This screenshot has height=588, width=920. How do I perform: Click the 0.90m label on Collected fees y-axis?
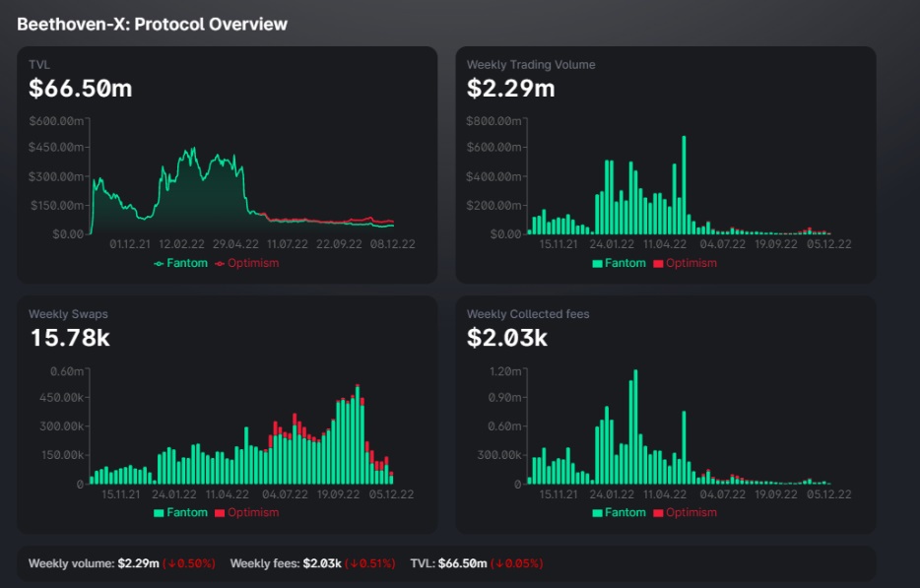tap(504, 397)
